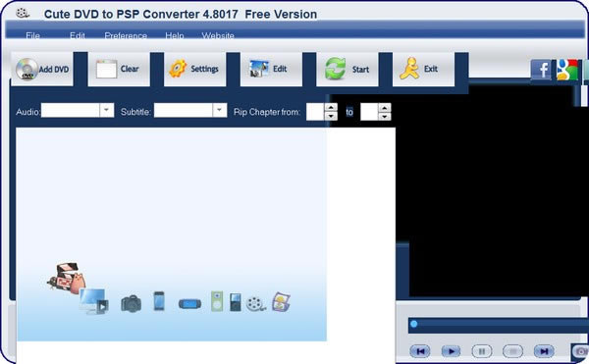The width and height of the screenshot is (589, 364).
Task: Click the app icon in title bar
Action: click(x=23, y=13)
